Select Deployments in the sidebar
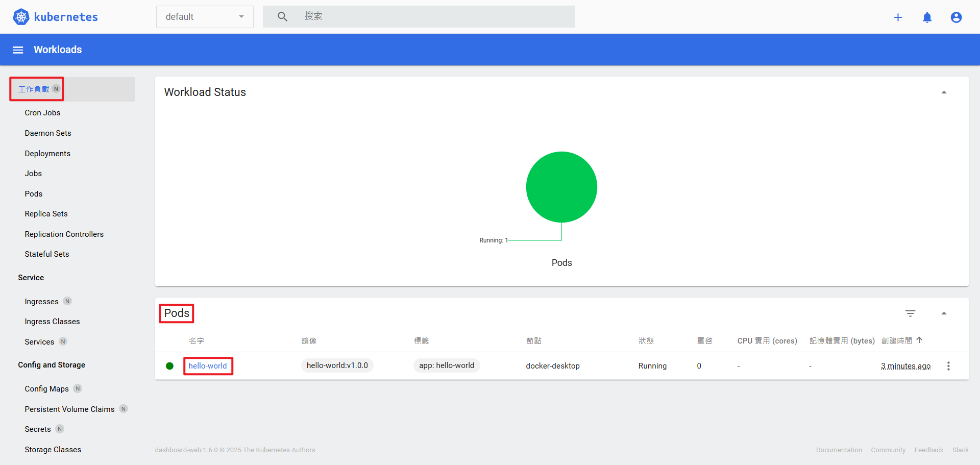Viewport: 980px width, 465px height. 47,153
